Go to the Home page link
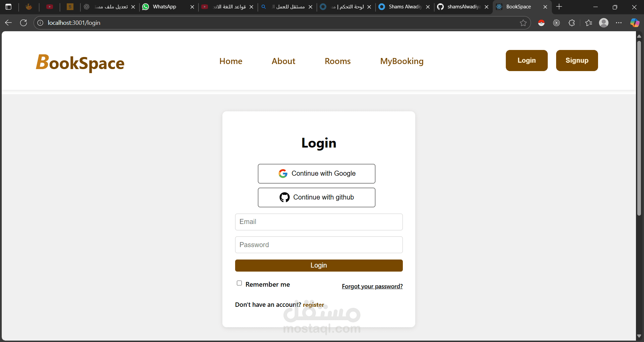 pos(231,61)
